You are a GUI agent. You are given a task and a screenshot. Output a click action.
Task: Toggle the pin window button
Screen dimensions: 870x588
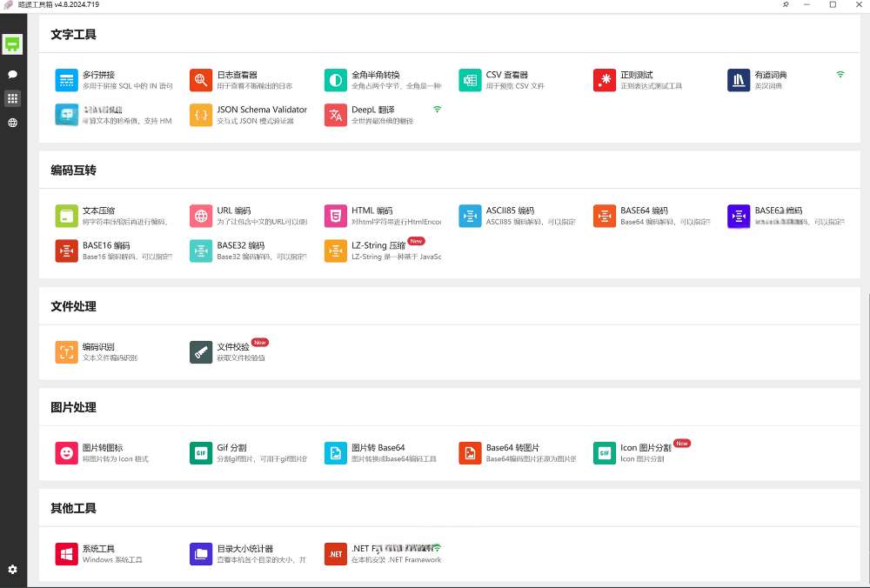[786, 5]
